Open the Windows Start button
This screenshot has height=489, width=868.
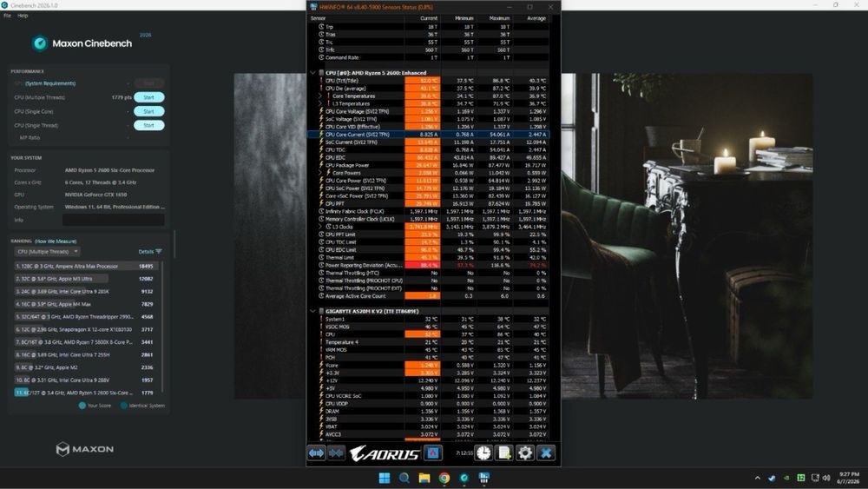point(385,478)
